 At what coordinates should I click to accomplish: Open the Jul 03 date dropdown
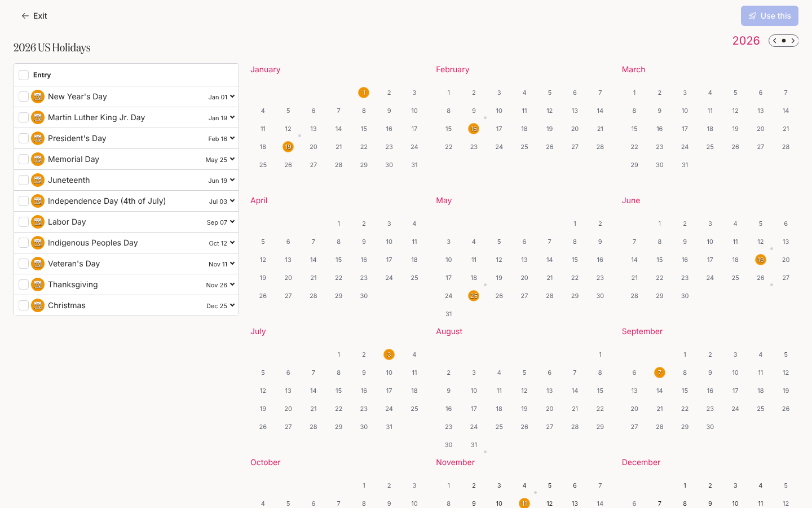(221, 201)
